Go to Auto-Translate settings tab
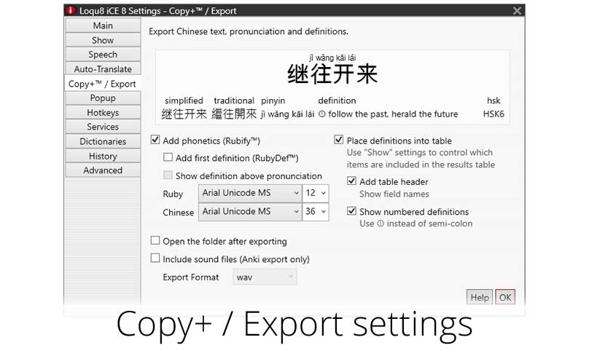 (103, 69)
